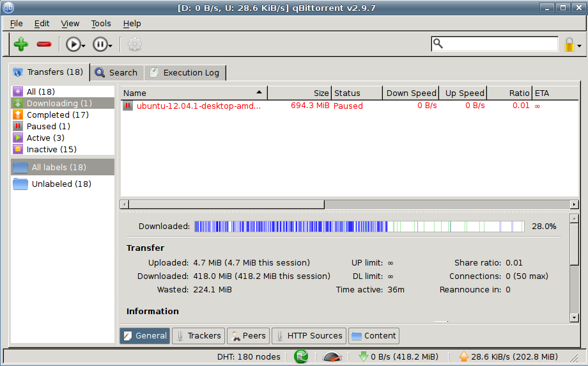Viewport: 588px width, 366px height.
Task: Sort torrents by Ratio column header
Action: (x=509, y=93)
